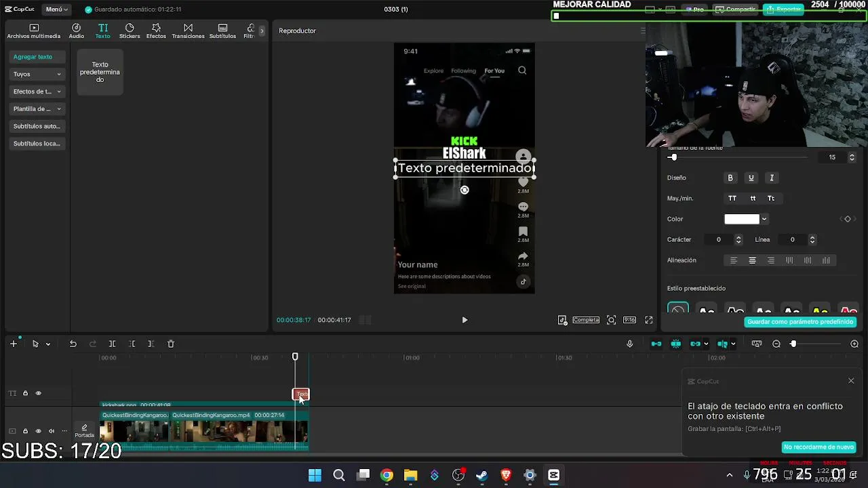The width and height of the screenshot is (868, 488).
Task: Zoom in the timeline
Action: (854, 344)
